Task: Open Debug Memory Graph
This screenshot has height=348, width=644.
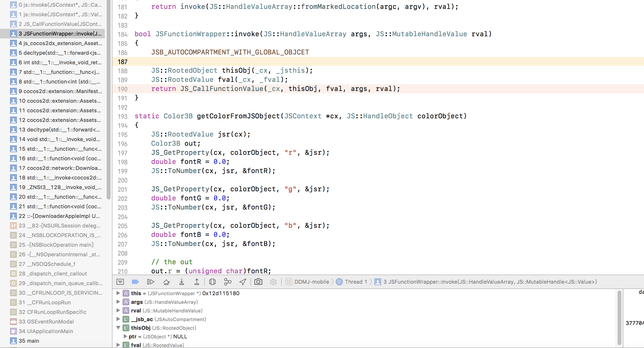Action: tap(228, 282)
